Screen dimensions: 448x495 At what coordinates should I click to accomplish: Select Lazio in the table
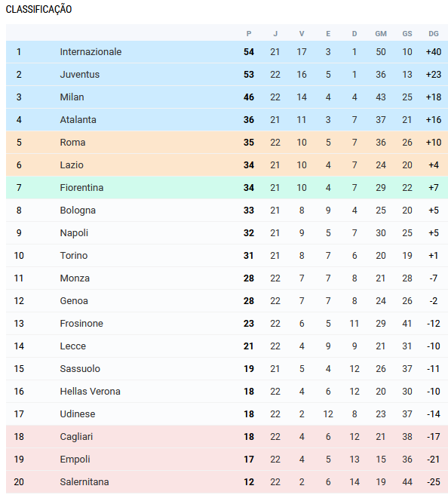[72, 165]
